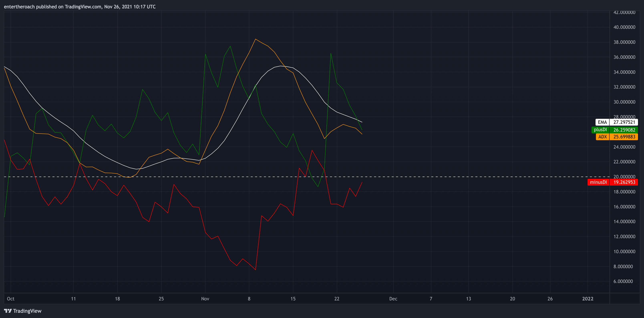The height and width of the screenshot is (318, 644).
Task: Click the white EMA label tag
Action: coord(602,122)
